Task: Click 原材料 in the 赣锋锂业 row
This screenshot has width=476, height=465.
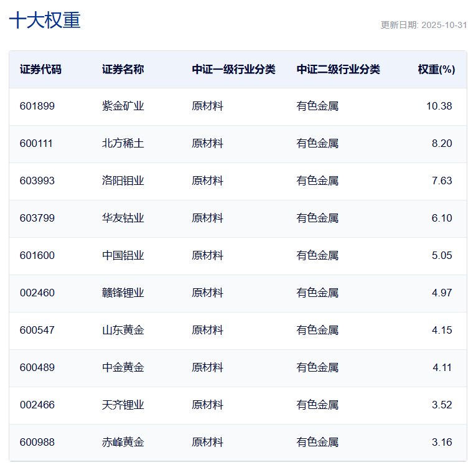Action: [x=207, y=293]
